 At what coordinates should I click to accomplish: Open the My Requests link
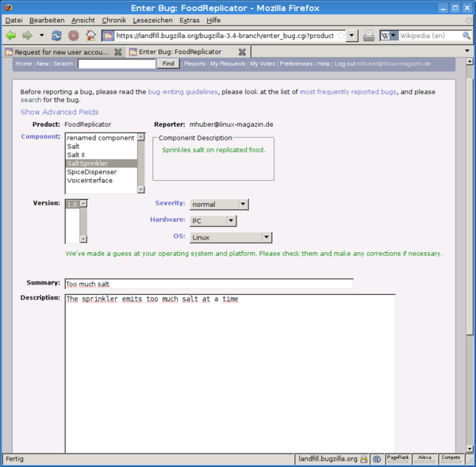pos(228,63)
